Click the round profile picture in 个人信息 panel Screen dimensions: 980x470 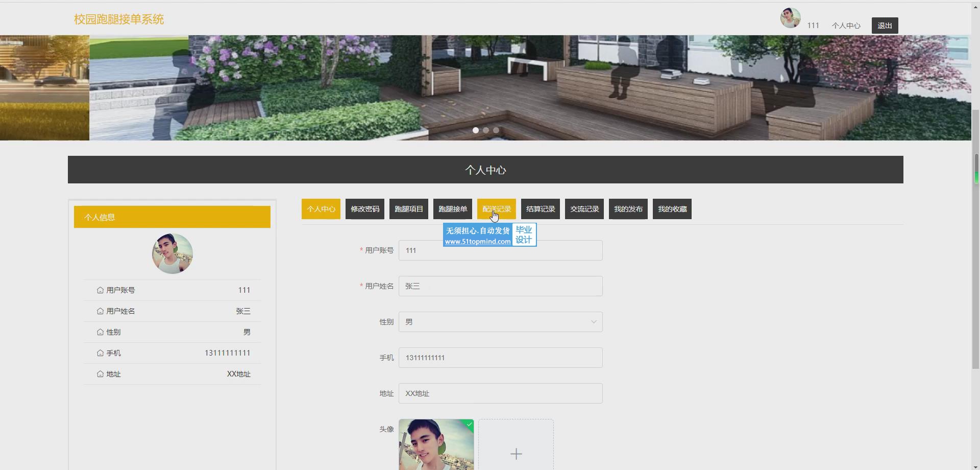(173, 253)
